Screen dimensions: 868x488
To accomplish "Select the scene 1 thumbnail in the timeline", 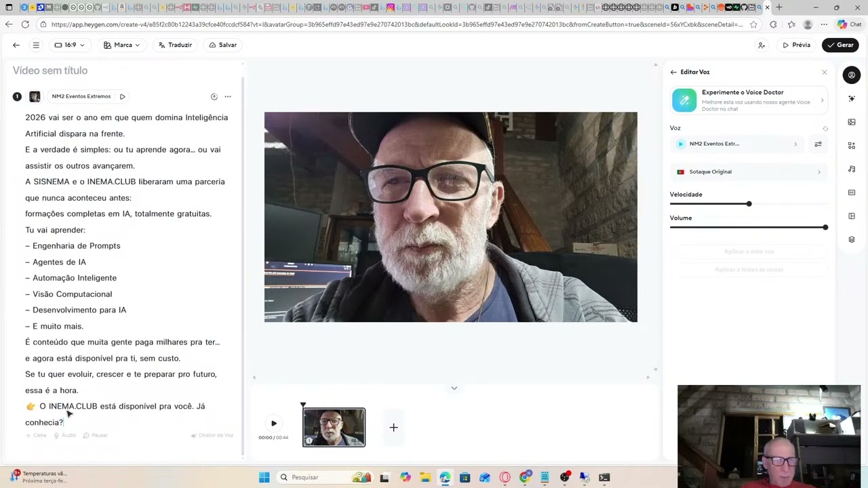I will 334,427.
